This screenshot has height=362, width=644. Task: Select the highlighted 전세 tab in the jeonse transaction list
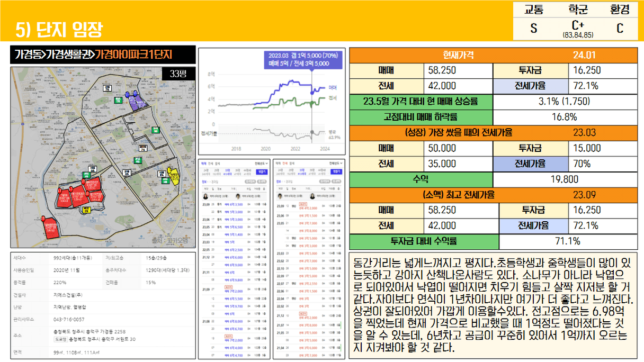coord(285,164)
